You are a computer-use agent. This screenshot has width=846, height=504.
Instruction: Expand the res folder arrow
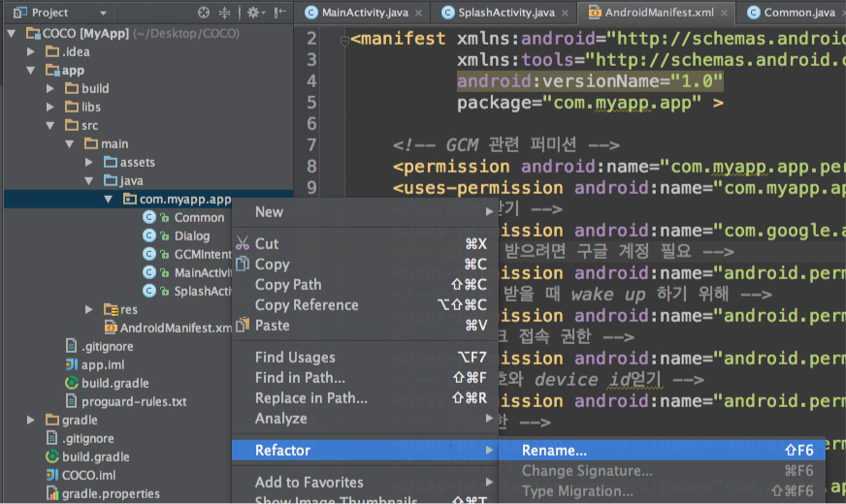[x=88, y=309]
